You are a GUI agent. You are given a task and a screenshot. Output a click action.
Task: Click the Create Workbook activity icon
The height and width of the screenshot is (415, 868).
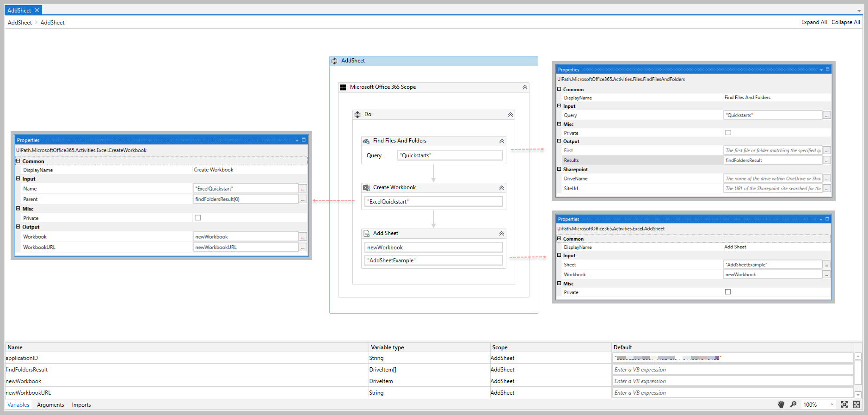click(366, 188)
